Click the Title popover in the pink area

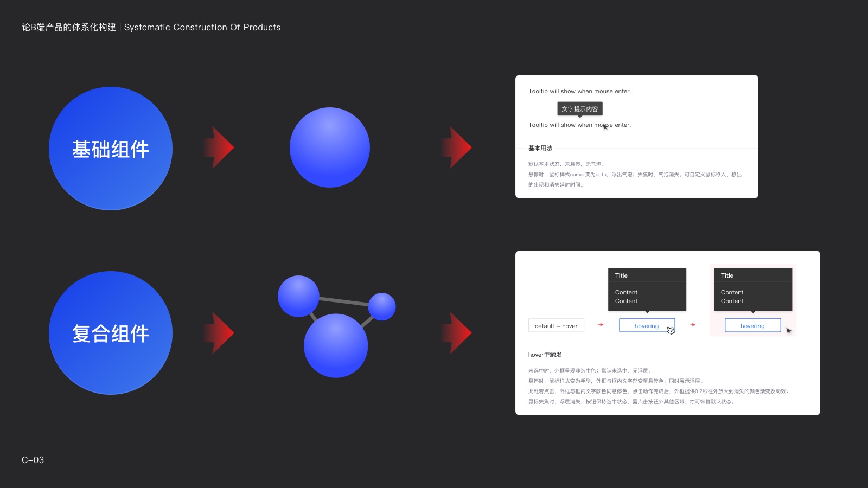[x=752, y=290]
